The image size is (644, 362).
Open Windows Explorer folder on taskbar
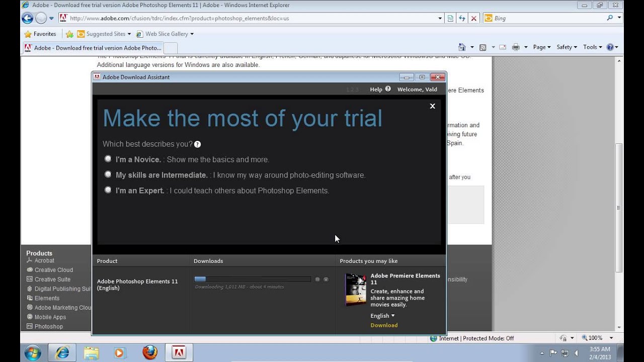[91, 352]
